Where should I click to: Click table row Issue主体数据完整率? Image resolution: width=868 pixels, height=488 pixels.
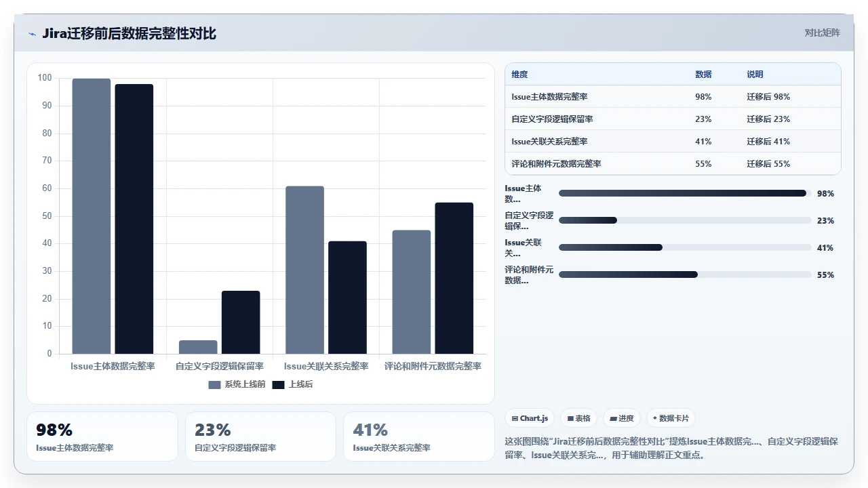[673, 97]
